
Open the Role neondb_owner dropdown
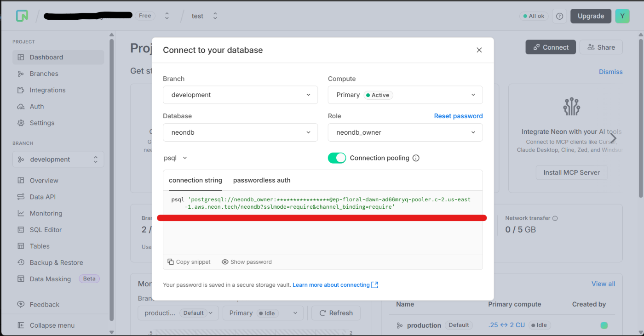point(405,133)
